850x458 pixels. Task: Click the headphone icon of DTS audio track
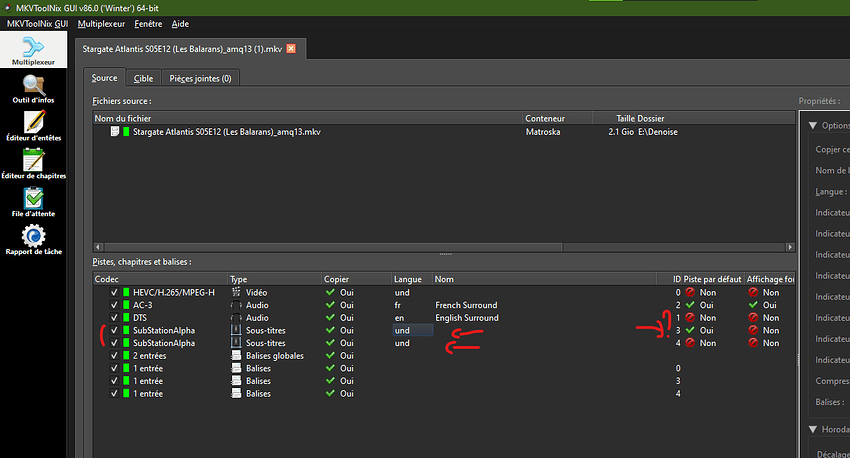(x=236, y=318)
